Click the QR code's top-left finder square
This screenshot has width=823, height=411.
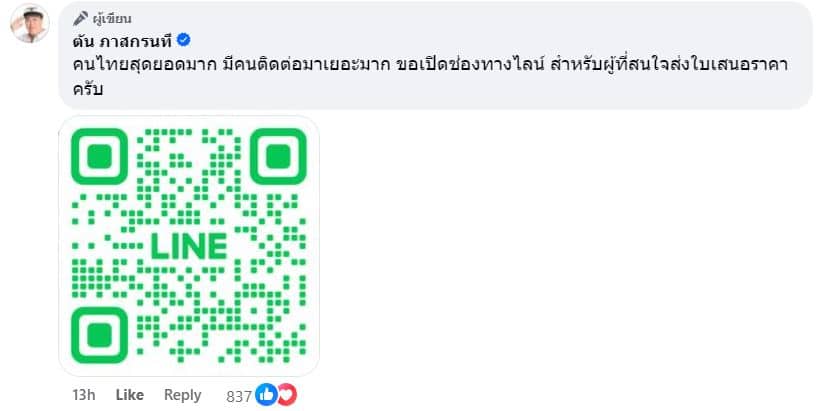[x=100, y=157]
